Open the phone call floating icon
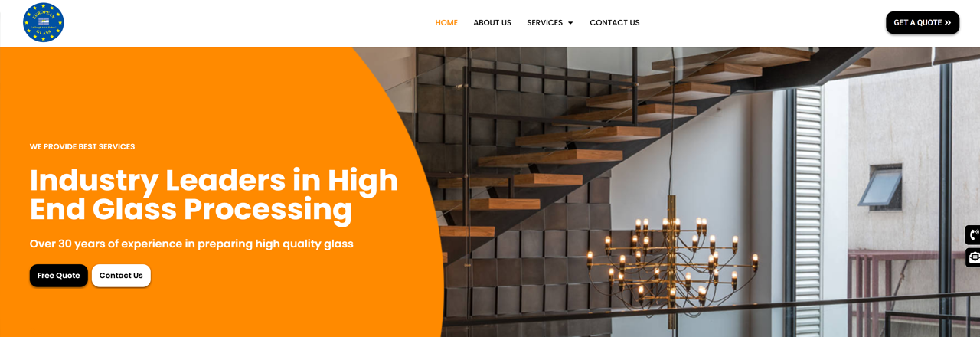The image size is (980, 337). tap(973, 234)
